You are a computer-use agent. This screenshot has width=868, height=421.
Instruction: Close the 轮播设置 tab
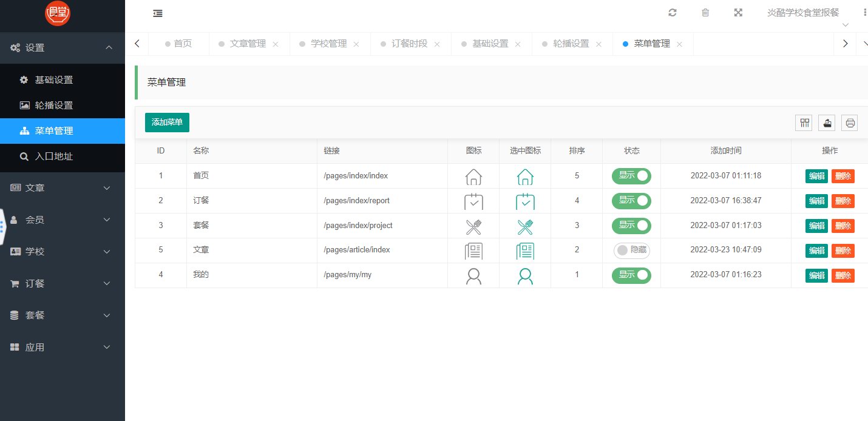(598, 44)
